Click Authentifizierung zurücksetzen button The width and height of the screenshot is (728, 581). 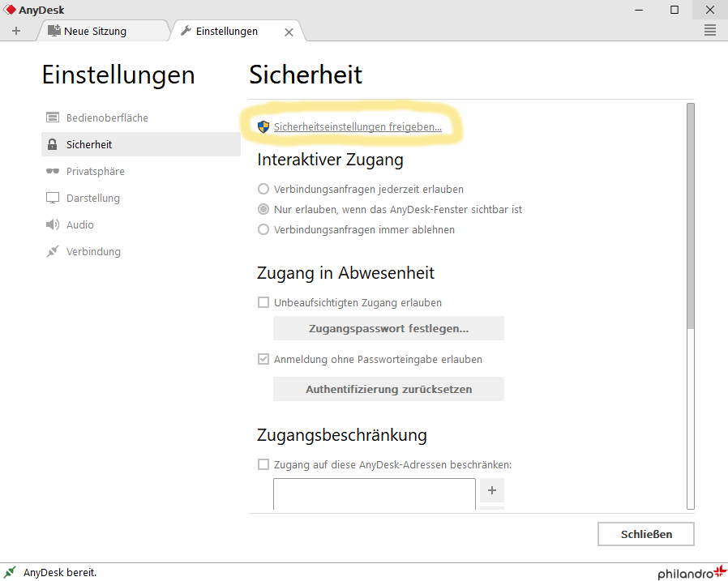pyautogui.click(x=388, y=389)
